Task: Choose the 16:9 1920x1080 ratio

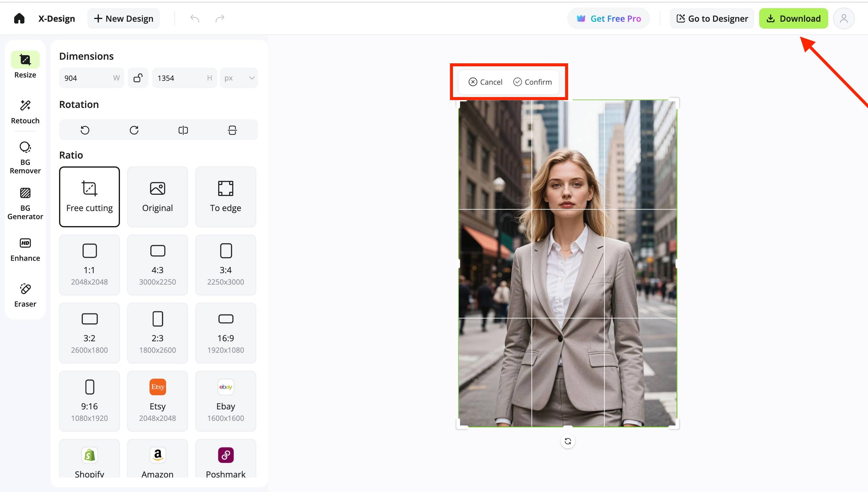Action: (x=226, y=333)
